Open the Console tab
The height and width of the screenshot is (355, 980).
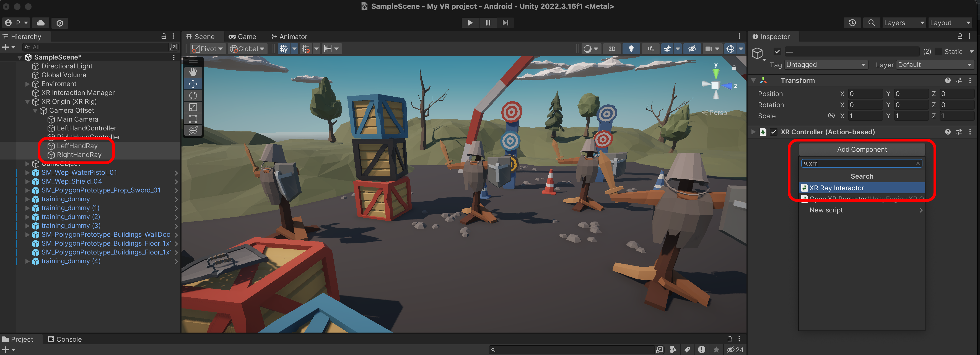(65, 339)
